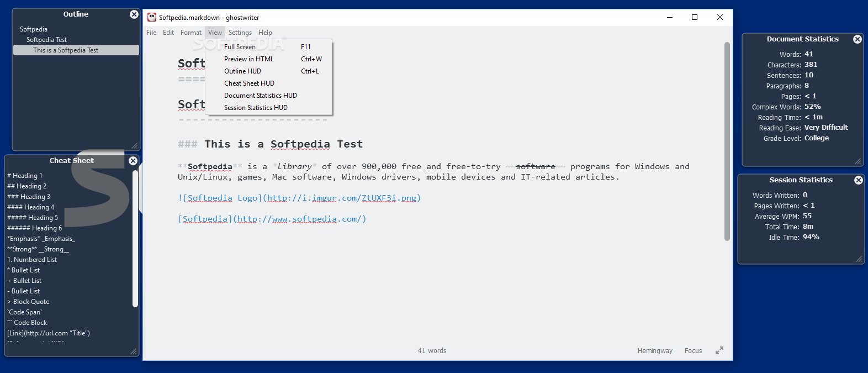Click '## Heading 2' in Cheat Sheet
Image resolution: width=868 pixels, height=373 pixels.
[x=27, y=186]
